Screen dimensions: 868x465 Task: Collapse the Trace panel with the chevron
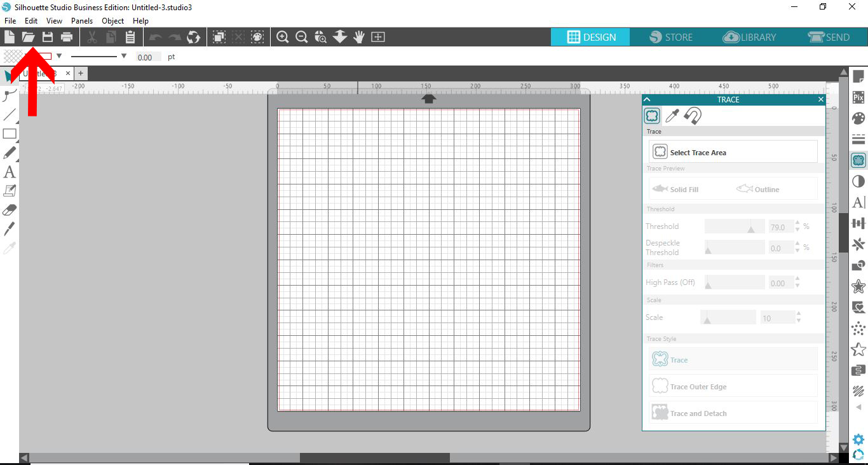pyautogui.click(x=648, y=99)
